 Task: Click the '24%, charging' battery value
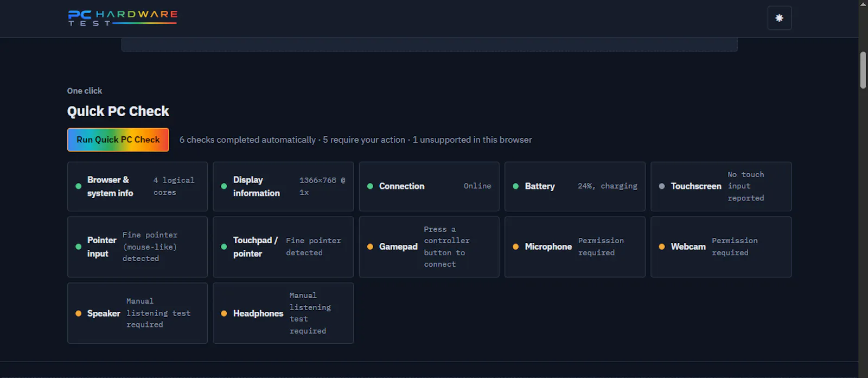tap(608, 186)
